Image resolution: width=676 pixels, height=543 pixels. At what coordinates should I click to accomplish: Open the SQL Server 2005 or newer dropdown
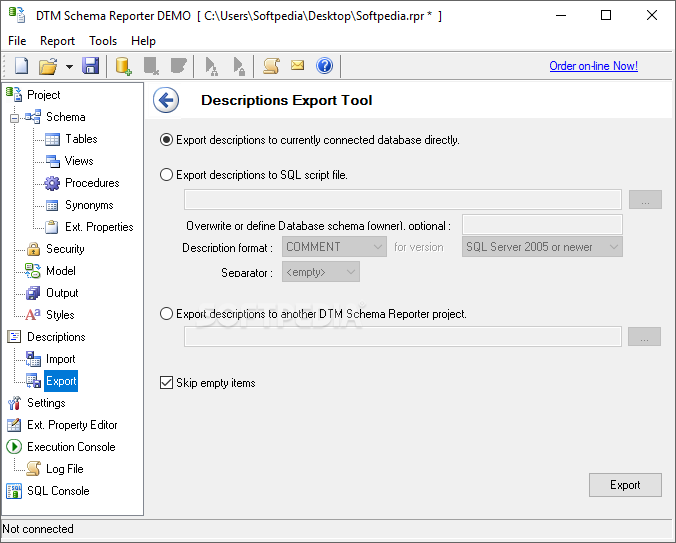coord(542,247)
